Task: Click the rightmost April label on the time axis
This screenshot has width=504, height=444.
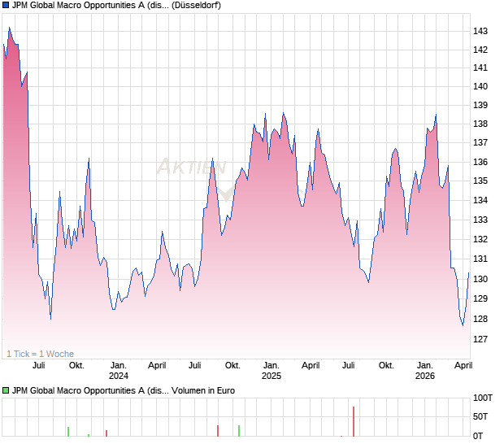Action: point(463,365)
